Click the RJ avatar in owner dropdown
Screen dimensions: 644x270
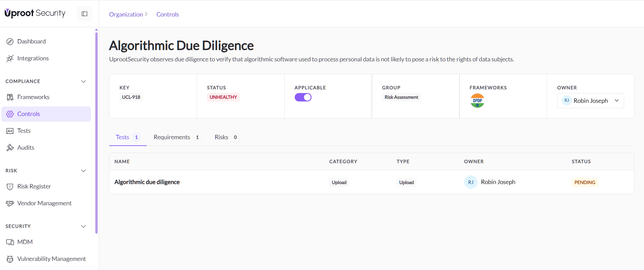click(567, 100)
